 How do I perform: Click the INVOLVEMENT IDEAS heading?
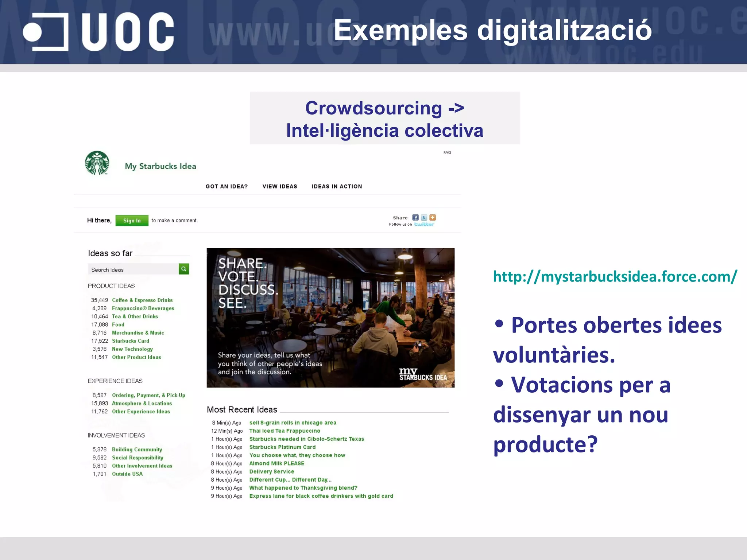[116, 435]
